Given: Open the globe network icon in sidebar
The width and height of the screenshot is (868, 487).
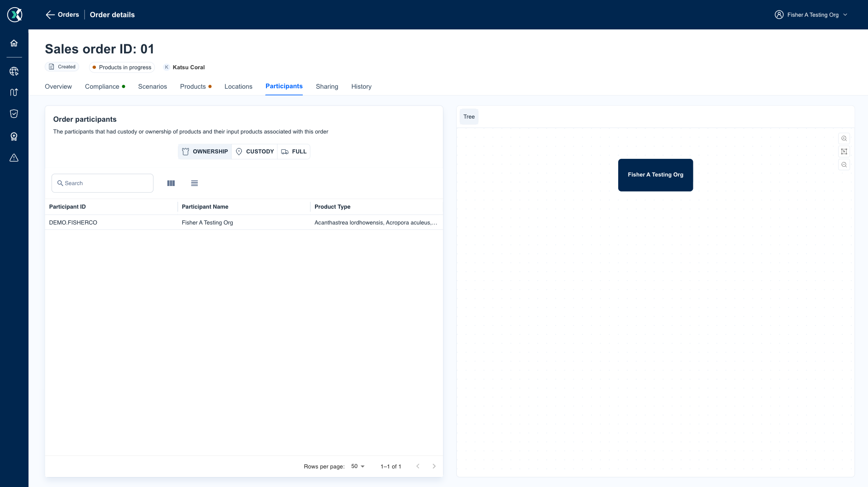Looking at the screenshot, I should pos(14,72).
